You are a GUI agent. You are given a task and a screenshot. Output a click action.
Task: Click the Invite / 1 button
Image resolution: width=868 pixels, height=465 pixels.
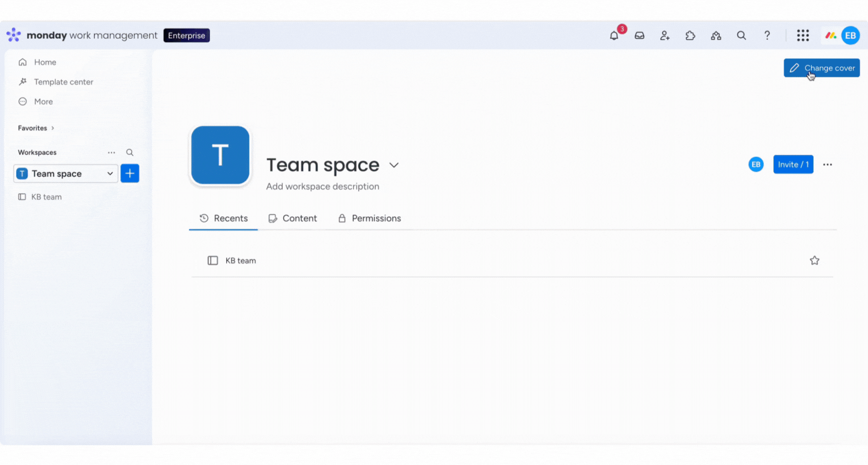click(x=793, y=164)
